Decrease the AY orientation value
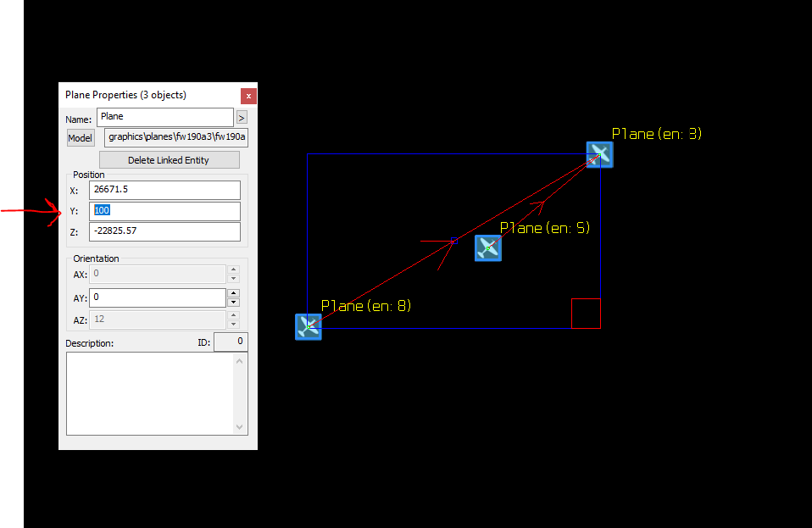 (234, 303)
